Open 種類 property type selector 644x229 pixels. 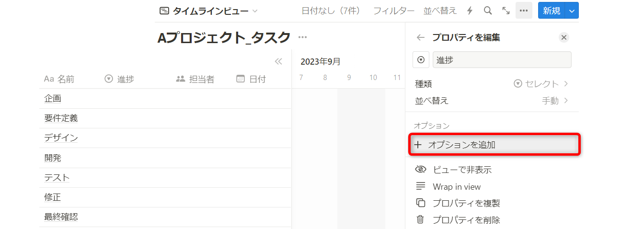492,84
